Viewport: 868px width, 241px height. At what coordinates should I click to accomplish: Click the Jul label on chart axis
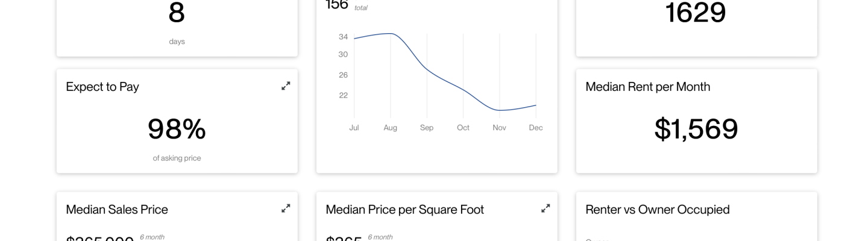354,128
